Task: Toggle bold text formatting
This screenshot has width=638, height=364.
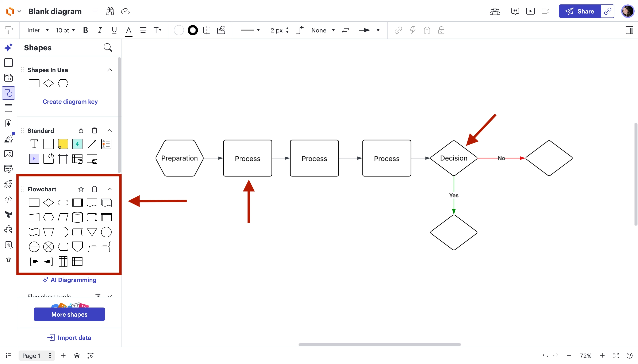Action: [x=85, y=30]
